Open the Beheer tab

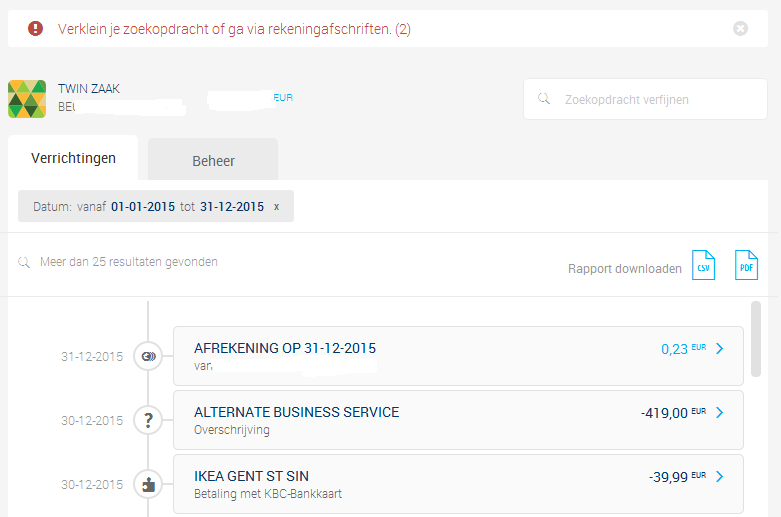click(x=213, y=160)
